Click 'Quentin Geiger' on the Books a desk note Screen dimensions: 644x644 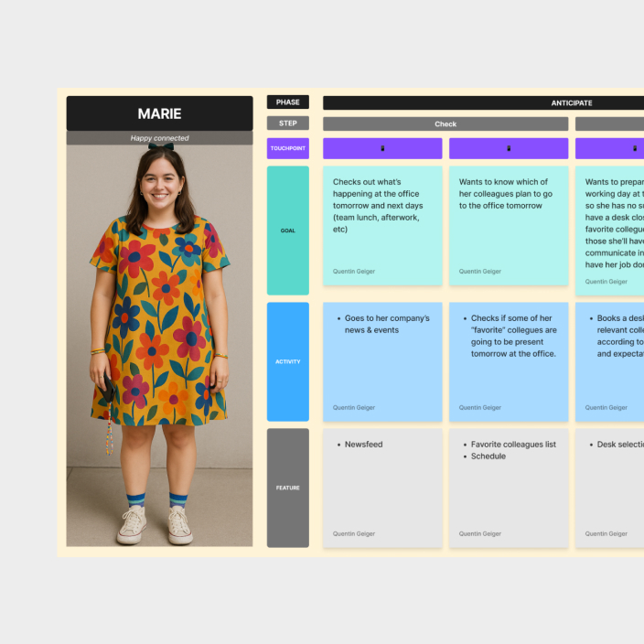pyautogui.click(x=606, y=408)
